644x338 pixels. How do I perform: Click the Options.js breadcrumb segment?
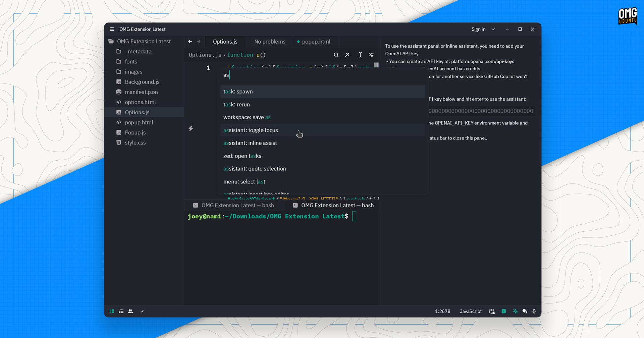pyautogui.click(x=205, y=55)
